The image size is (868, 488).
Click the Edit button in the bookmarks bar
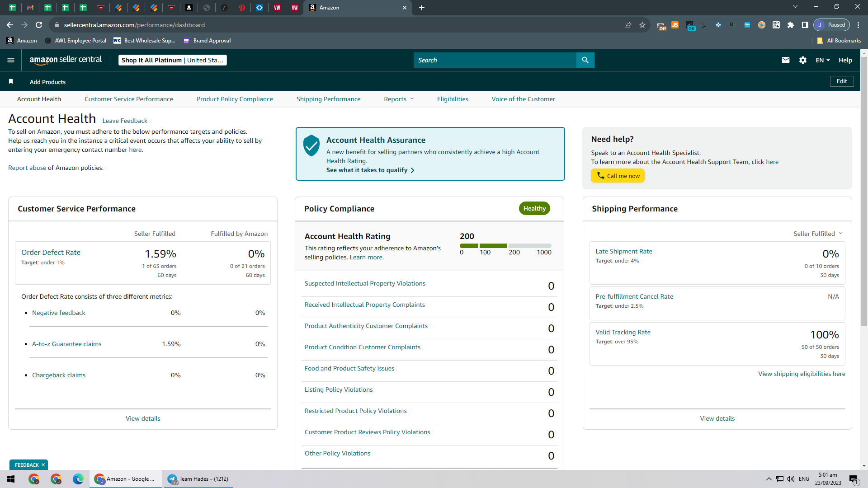[842, 81]
